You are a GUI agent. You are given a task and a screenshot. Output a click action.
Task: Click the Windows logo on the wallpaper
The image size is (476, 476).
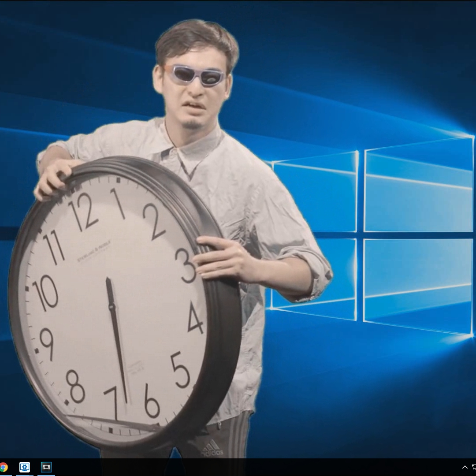[371, 236]
